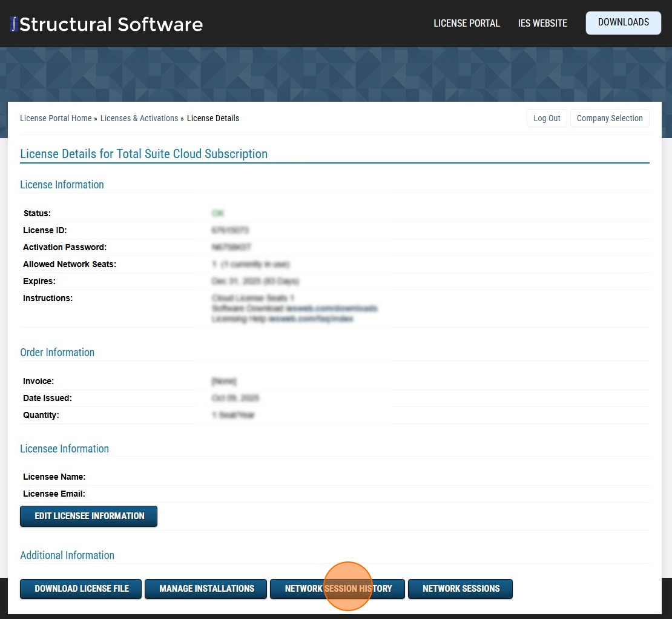Click the 'Licensee Email:' label
This screenshot has width=672, height=619.
(x=54, y=494)
